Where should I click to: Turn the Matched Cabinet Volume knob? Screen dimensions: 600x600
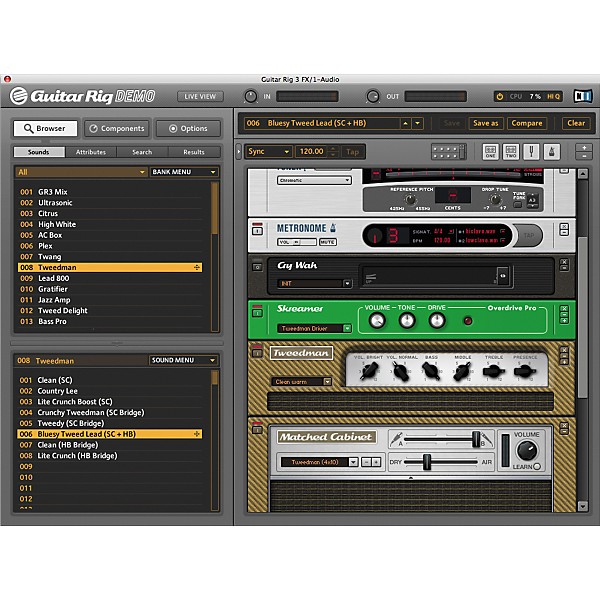coord(527,450)
